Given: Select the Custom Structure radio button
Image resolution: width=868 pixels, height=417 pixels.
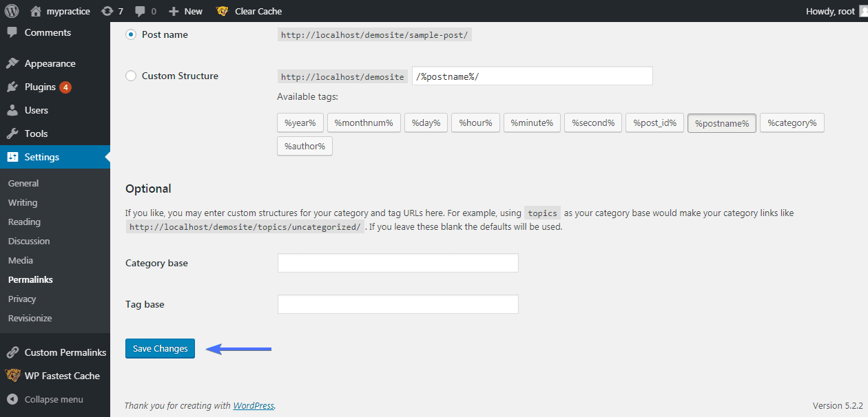Looking at the screenshot, I should (131, 76).
